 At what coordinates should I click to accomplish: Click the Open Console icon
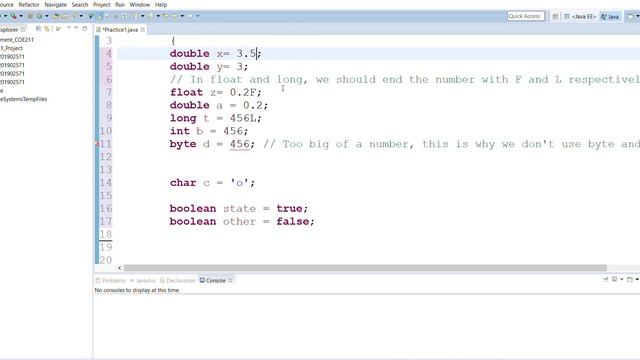(x=630, y=279)
